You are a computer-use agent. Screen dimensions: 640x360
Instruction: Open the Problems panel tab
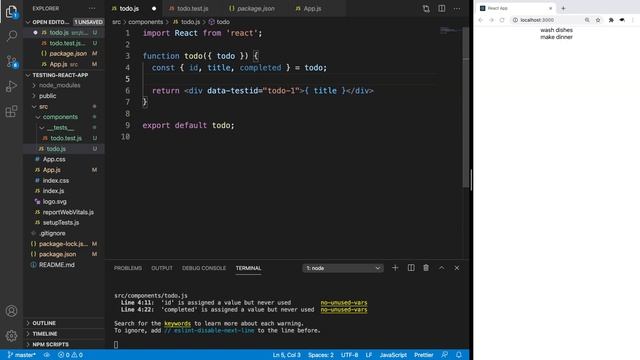pyautogui.click(x=128, y=268)
